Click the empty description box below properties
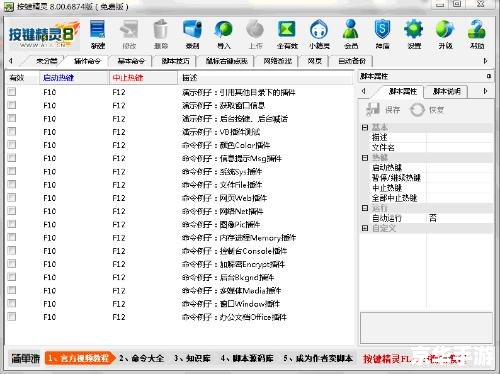500x374 pixels. pyautogui.click(x=426, y=328)
